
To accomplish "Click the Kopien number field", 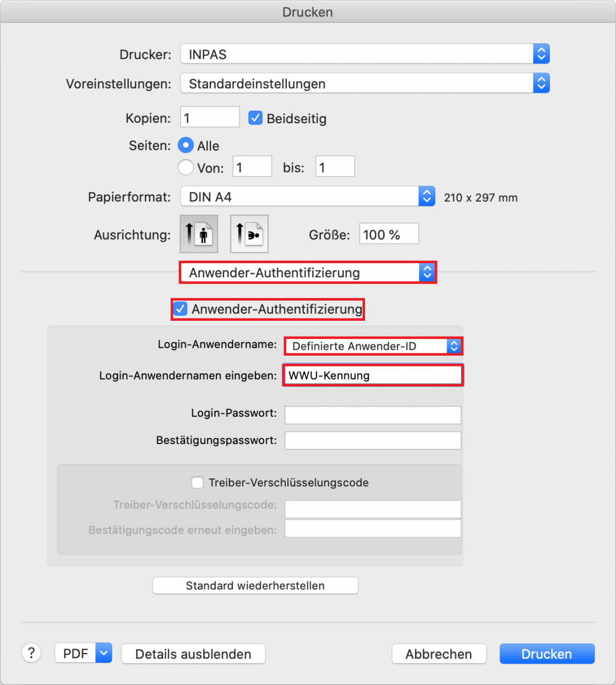I will click(210, 117).
